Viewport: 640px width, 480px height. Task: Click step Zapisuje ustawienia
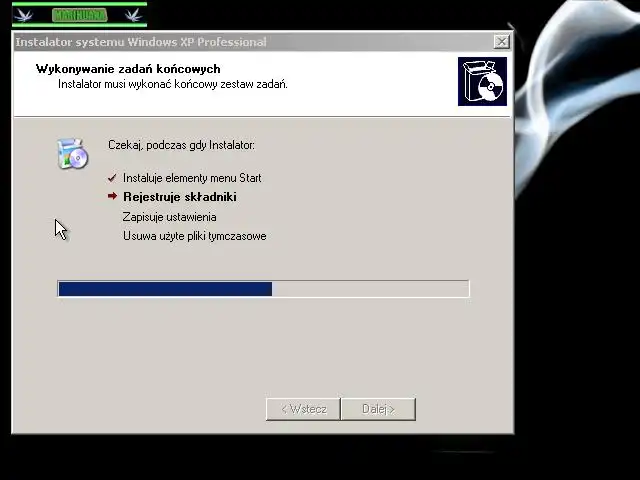pyautogui.click(x=169, y=217)
